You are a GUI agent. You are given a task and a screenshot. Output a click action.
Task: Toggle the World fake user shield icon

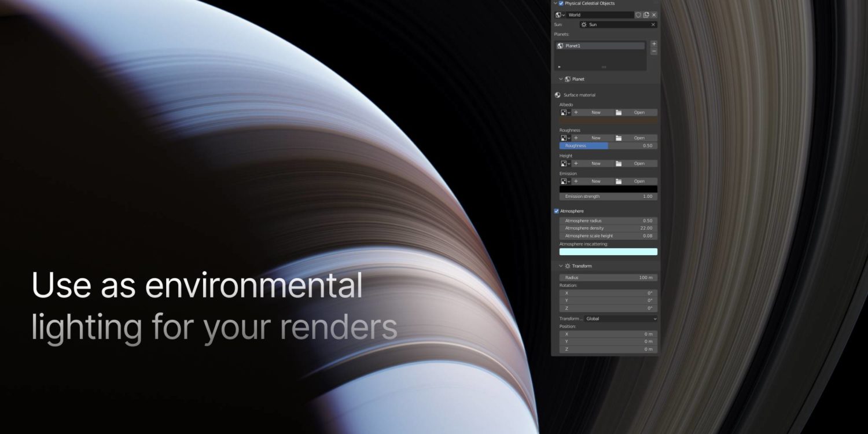[x=638, y=15]
